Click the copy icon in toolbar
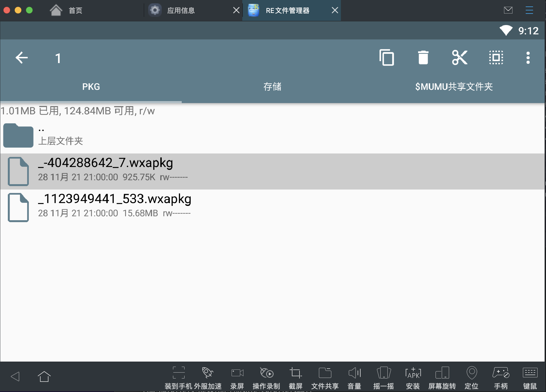 387,58
